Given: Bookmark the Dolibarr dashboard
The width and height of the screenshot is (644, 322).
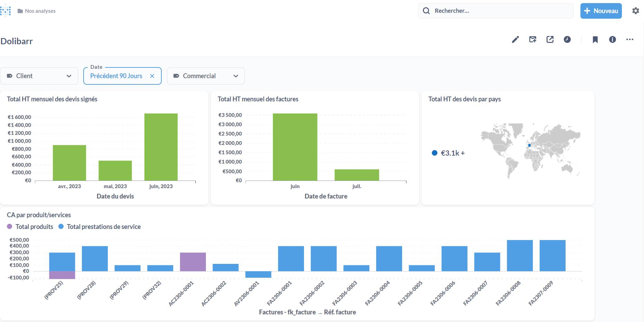Looking at the screenshot, I should point(595,39).
